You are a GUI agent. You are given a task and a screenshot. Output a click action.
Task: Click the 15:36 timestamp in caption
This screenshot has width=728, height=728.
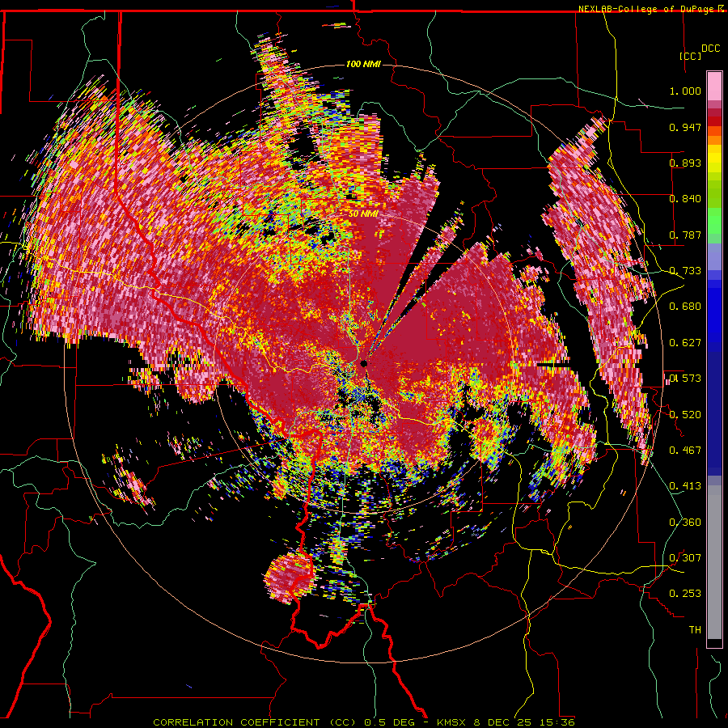coord(559,722)
